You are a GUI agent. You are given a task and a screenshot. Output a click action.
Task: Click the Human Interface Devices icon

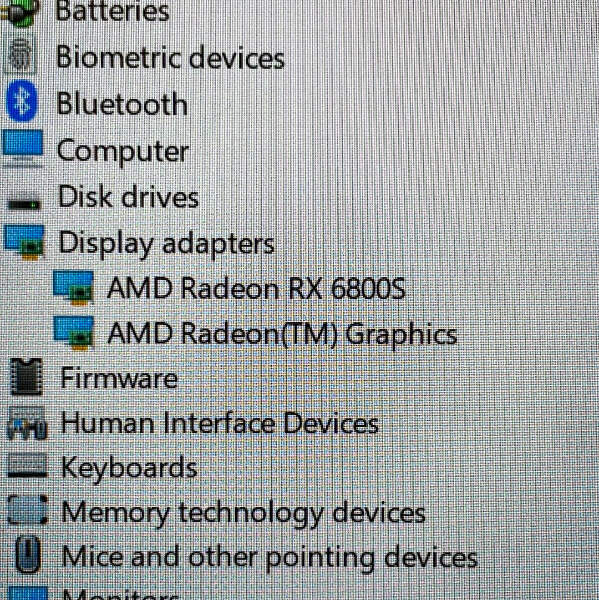26,423
